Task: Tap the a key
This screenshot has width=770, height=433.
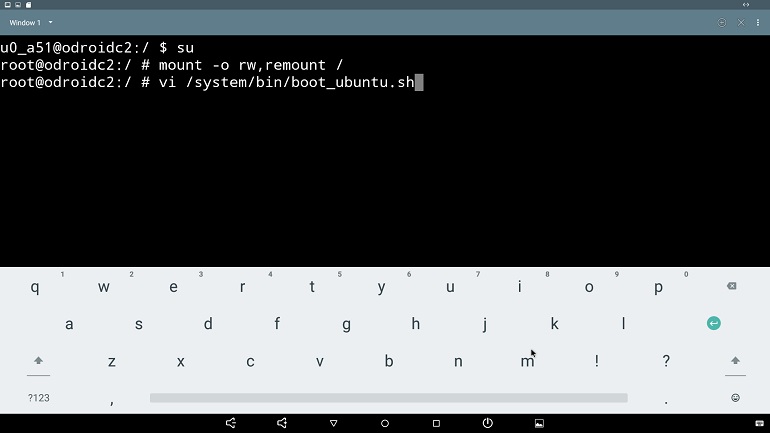Action: (x=69, y=324)
